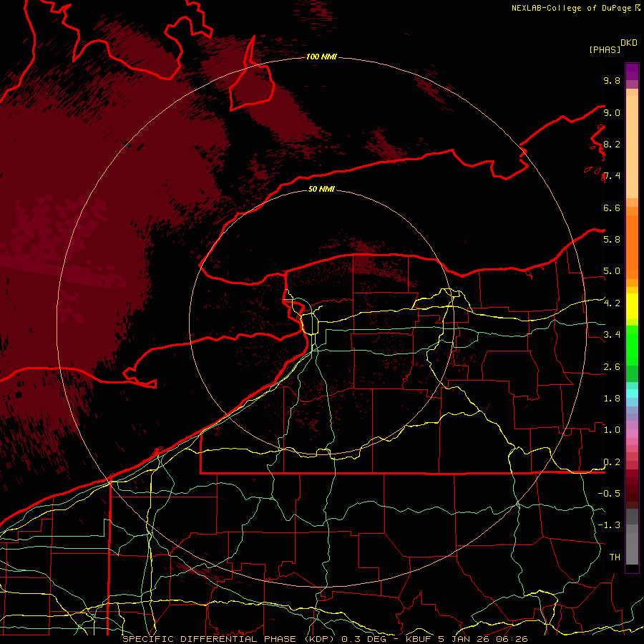Click the cyan segment of the color bar
Viewport: 644px width, 644px height.
632,394
